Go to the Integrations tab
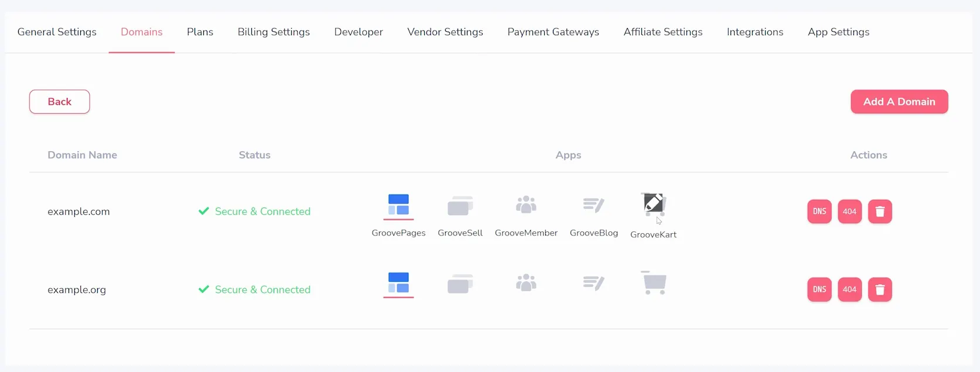The height and width of the screenshot is (372, 980). pyautogui.click(x=755, y=32)
